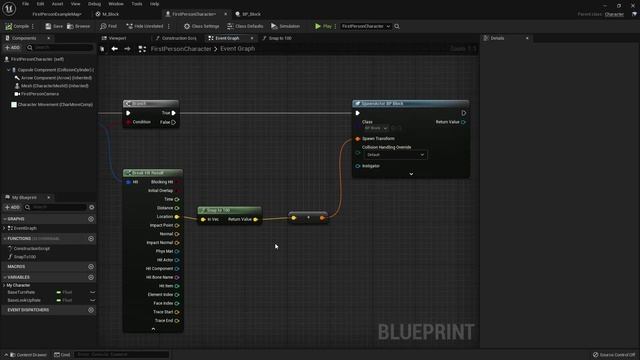Click the graph bookmark icon
The image size is (640, 360).
click(102, 49)
